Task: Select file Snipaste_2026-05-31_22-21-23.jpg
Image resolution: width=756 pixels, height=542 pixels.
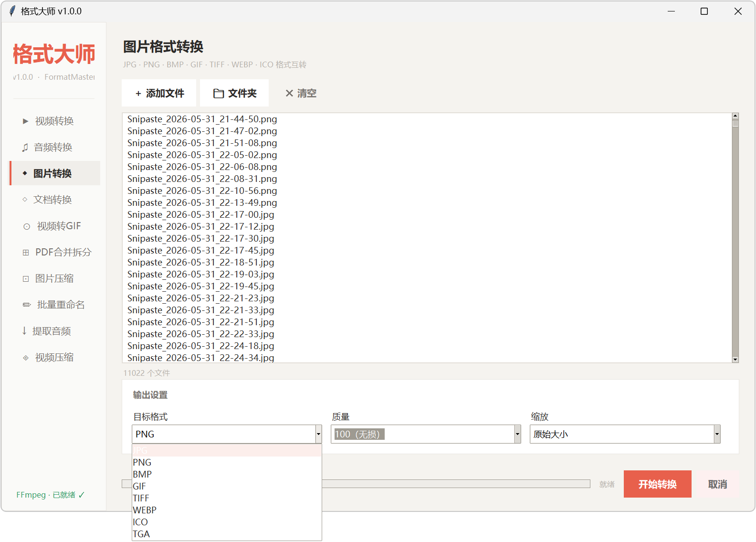Action: pos(427,298)
